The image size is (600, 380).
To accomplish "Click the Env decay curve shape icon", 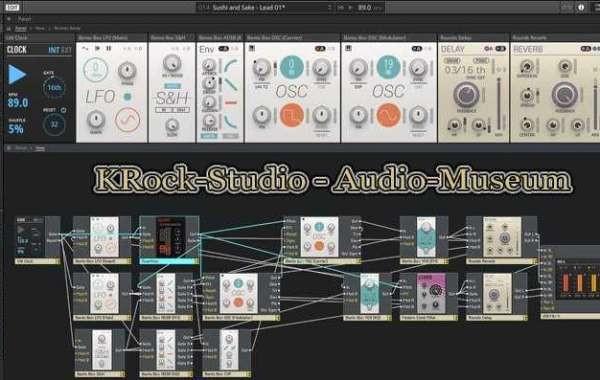I will pos(231,84).
